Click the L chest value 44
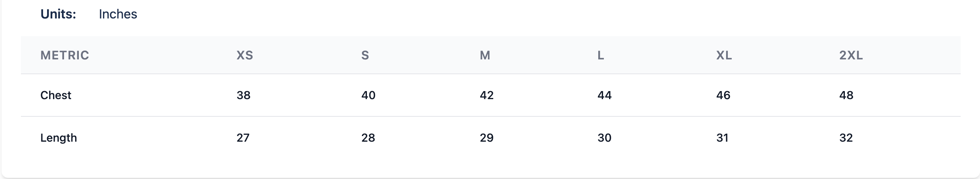 604,95
